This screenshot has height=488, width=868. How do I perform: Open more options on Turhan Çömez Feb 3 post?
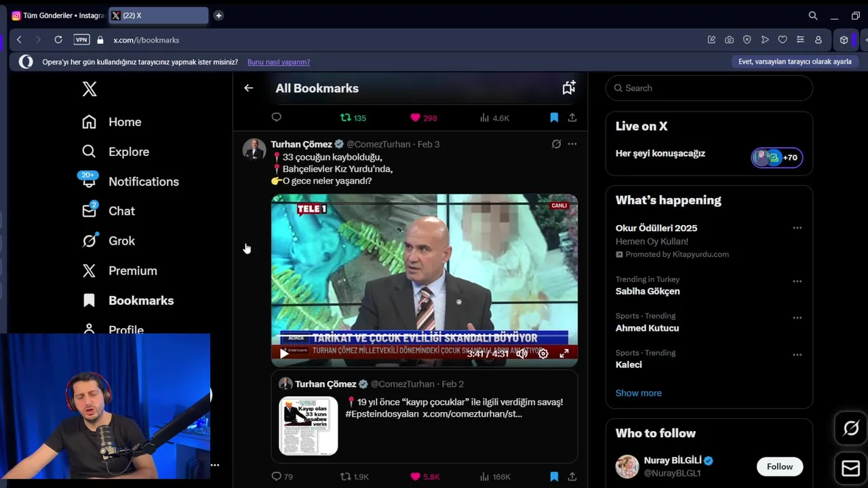572,144
